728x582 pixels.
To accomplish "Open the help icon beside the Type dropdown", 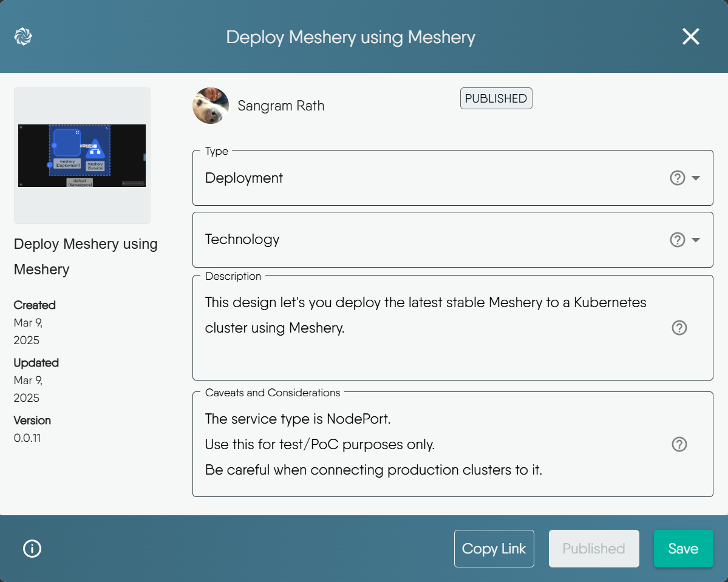I will pos(677,178).
